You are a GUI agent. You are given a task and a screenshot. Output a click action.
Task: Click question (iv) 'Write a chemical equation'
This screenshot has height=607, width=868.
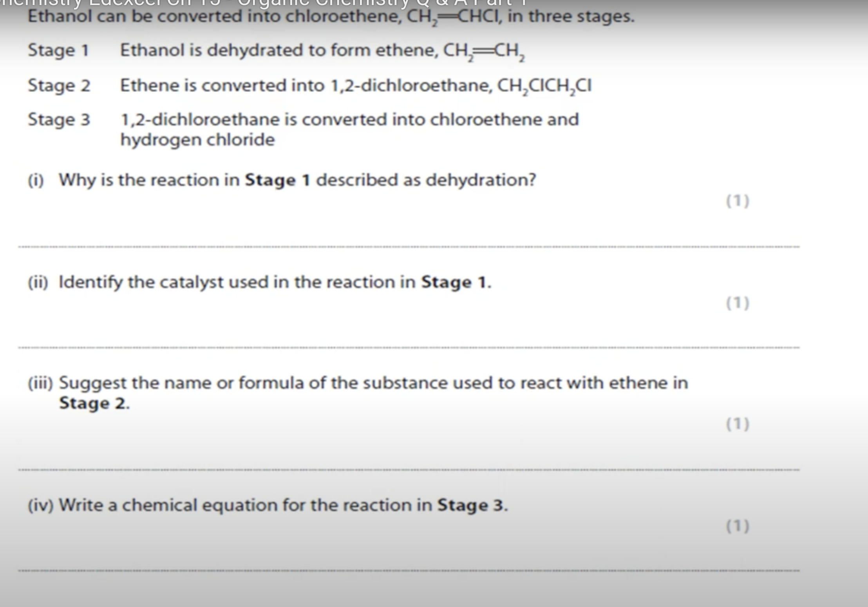tap(268, 505)
